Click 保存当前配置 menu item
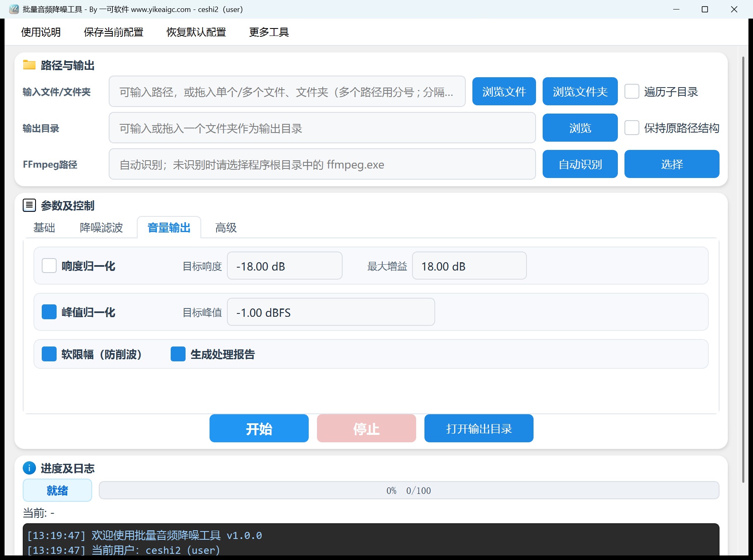The height and width of the screenshot is (560, 753). (114, 32)
